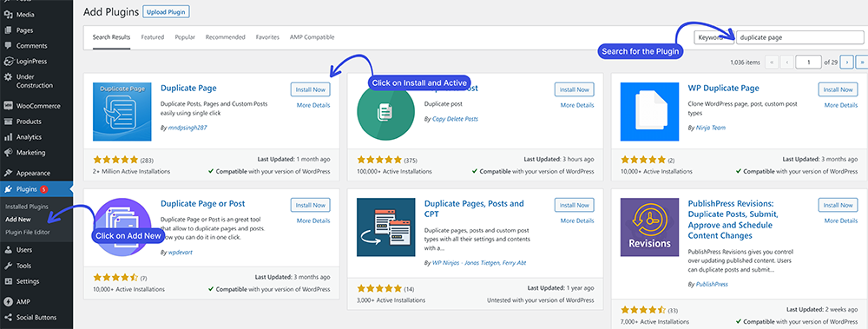The image size is (868, 329).
Task: Click the green Duplicate Post plugin icon
Action: pos(386,112)
